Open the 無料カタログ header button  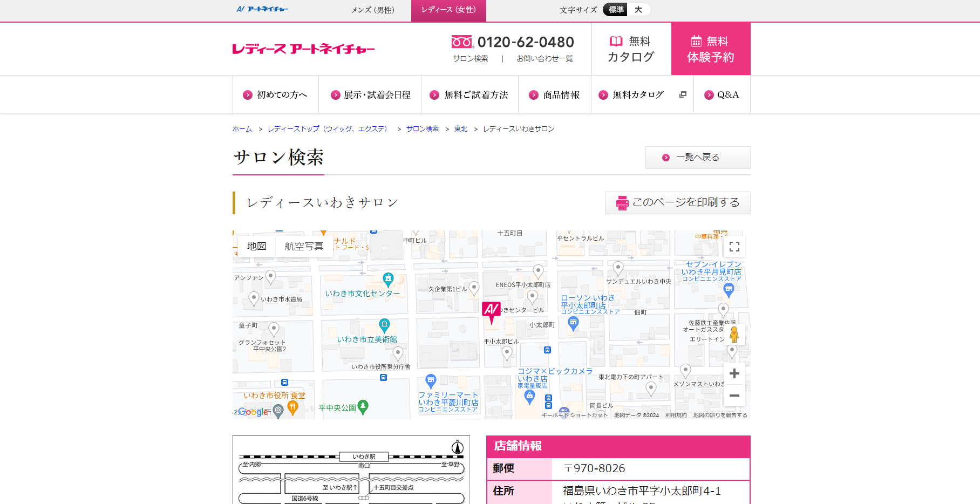[631, 49]
